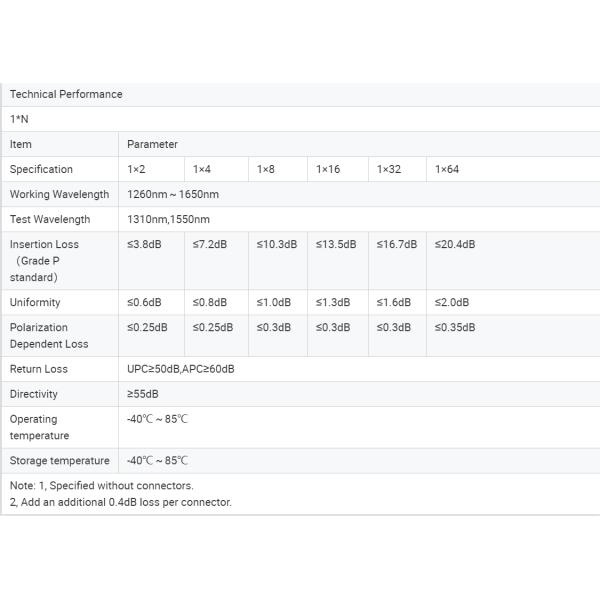Select the 1260nm ~ 1650nm wavelength value
Image resolution: width=600 pixels, height=600 pixels.
point(172,194)
